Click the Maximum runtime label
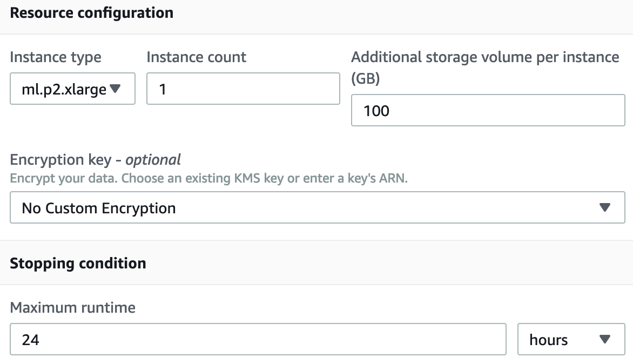The image size is (633, 364). click(73, 308)
